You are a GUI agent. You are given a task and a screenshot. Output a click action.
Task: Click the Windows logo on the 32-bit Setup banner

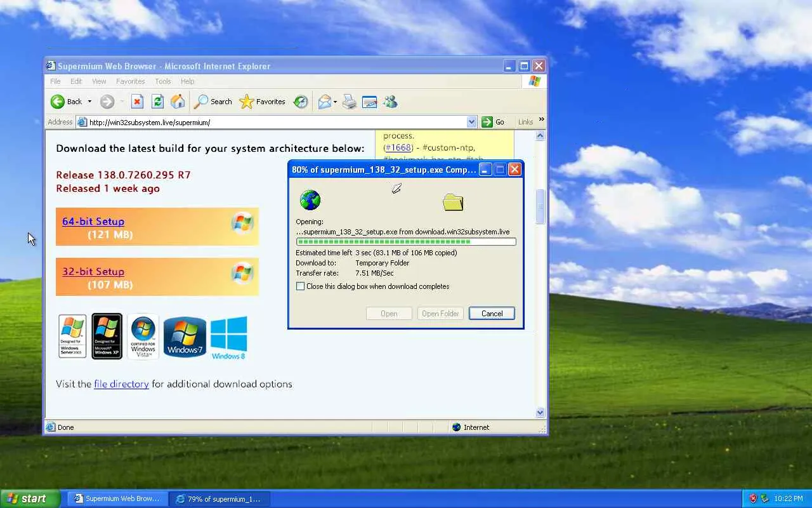pos(242,274)
